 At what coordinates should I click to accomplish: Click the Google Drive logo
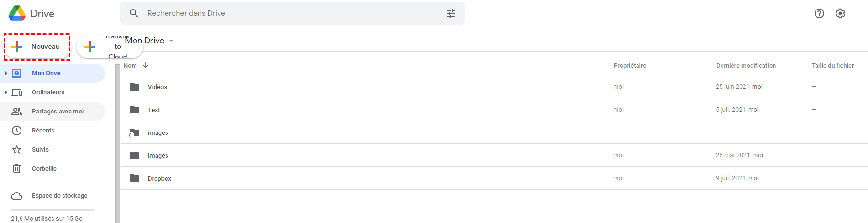tap(17, 13)
